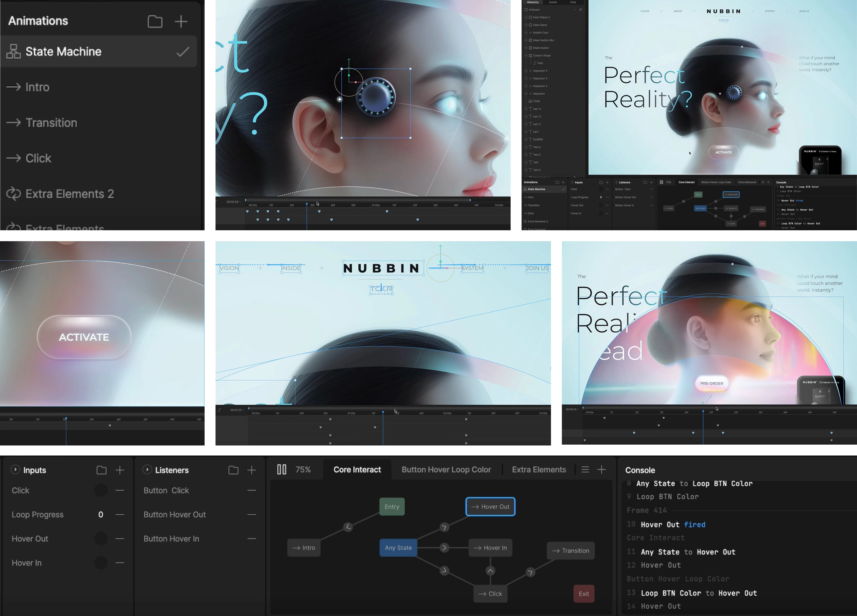The height and width of the screenshot is (616, 857).
Task: Select transition arrow from Any State to Hover Out, large graph
Action: [x=444, y=527]
